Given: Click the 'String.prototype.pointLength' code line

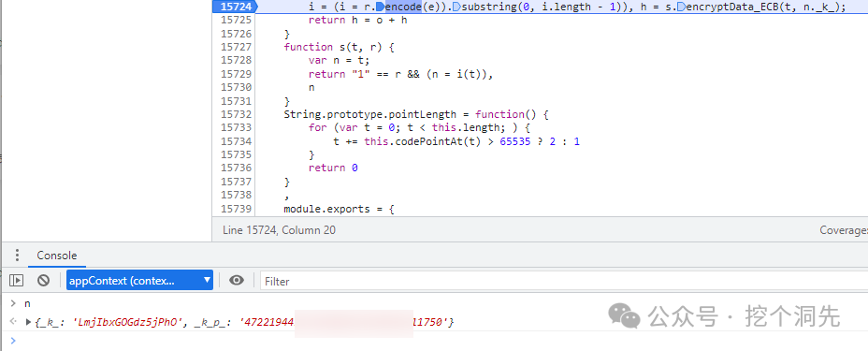Looking at the screenshot, I should pyautogui.click(x=415, y=114).
